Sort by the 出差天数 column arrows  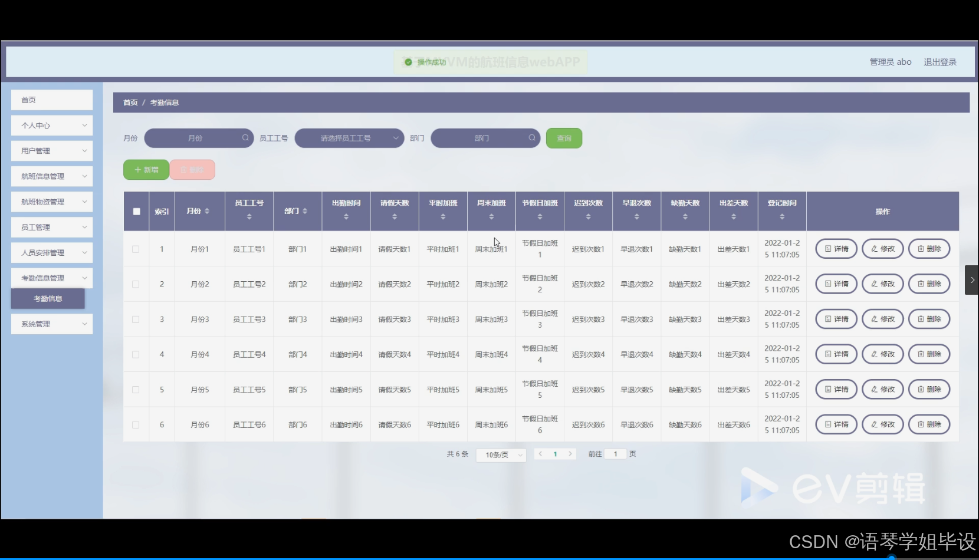coord(734,217)
